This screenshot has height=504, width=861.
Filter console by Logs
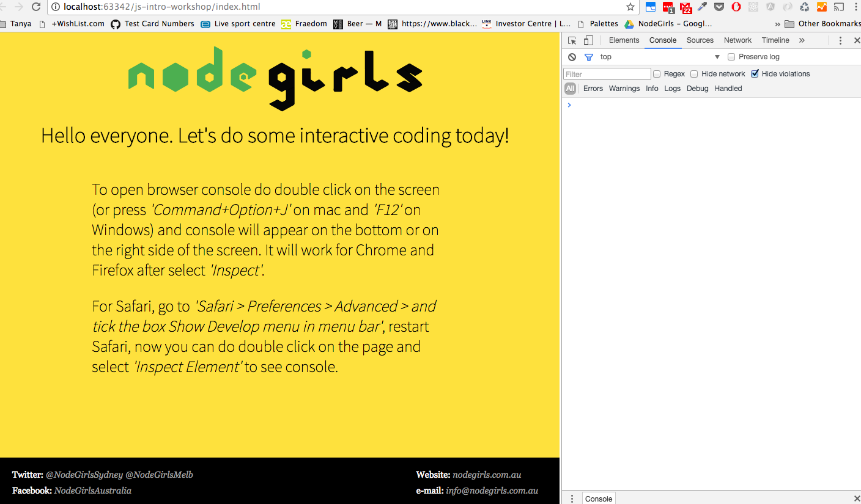tap(673, 89)
